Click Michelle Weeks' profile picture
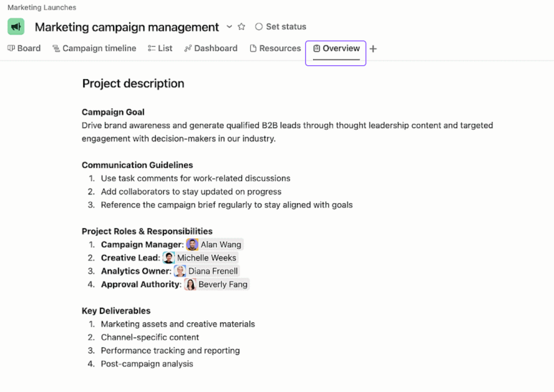 coord(169,258)
